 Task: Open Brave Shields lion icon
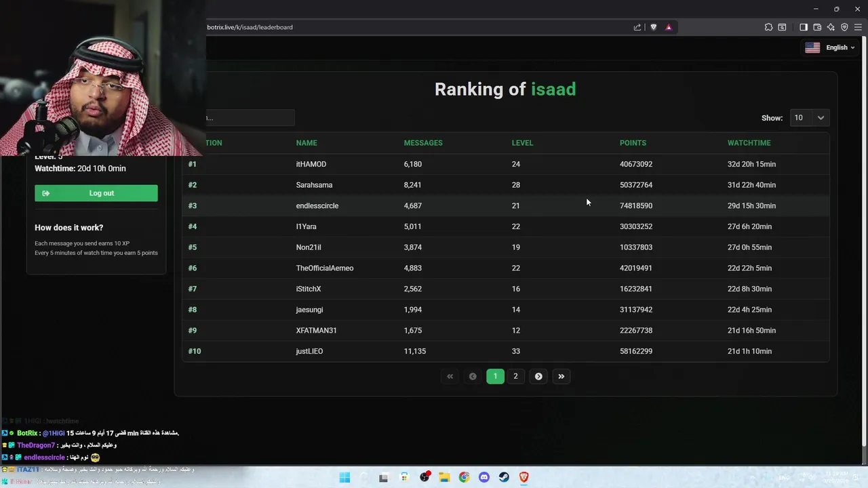[654, 27]
